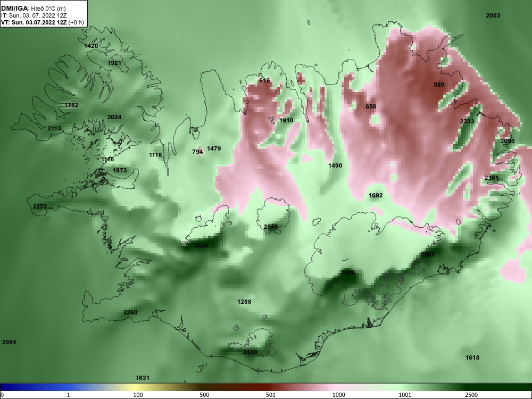Click the 589 minimum value
This screenshot has width=532, height=399.
439,85
